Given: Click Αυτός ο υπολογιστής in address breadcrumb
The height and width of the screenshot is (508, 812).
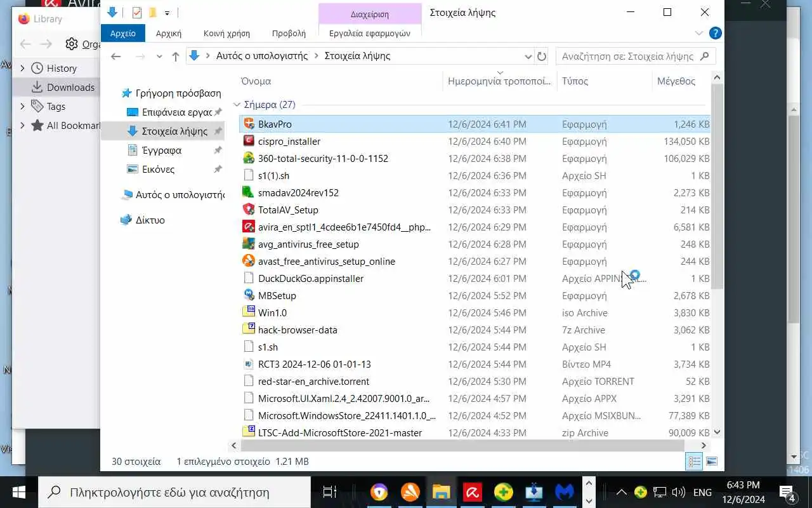Looking at the screenshot, I should pyautogui.click(x=262, y=56).
